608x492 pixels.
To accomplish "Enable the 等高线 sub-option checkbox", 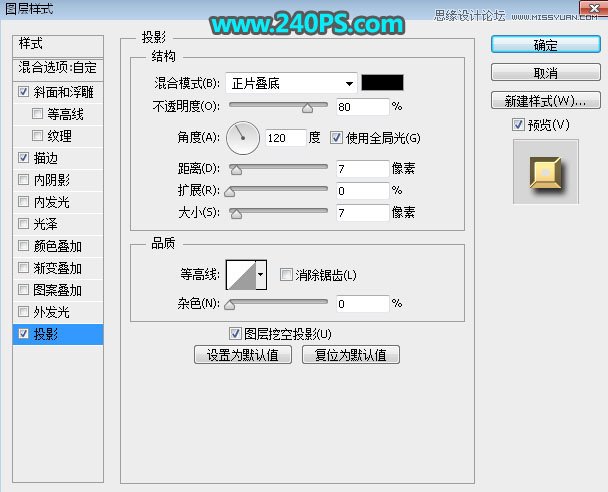I will pos(37,114).
